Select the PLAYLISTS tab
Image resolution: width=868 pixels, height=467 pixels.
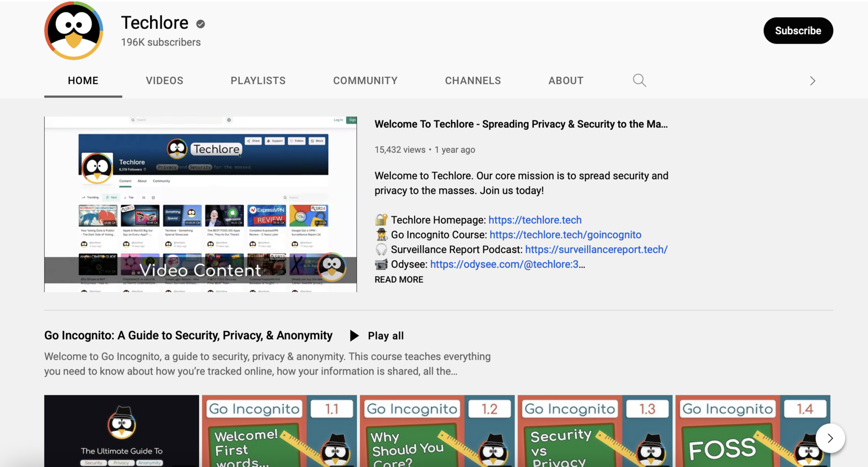point(258,81)
